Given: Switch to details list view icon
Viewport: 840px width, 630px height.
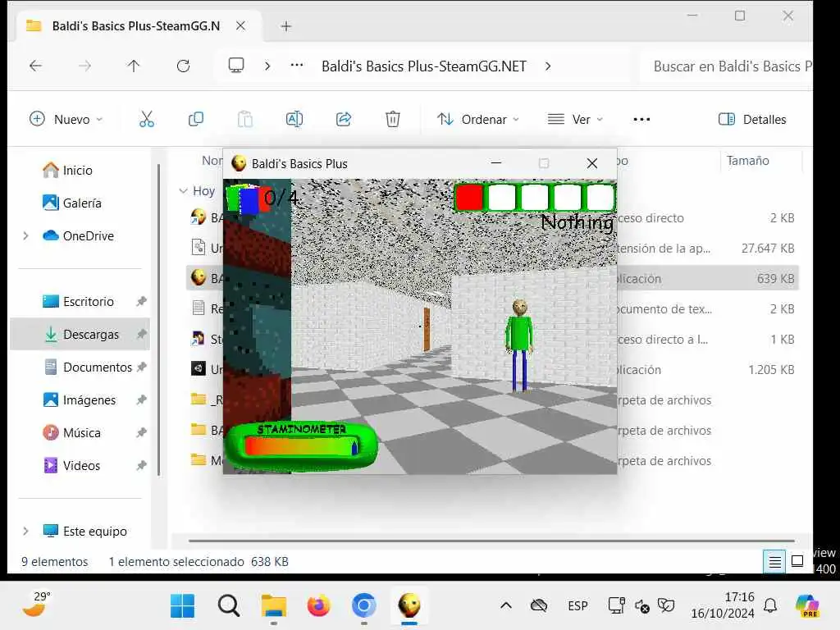Looking at the screenshot, I should coord(774,561).
